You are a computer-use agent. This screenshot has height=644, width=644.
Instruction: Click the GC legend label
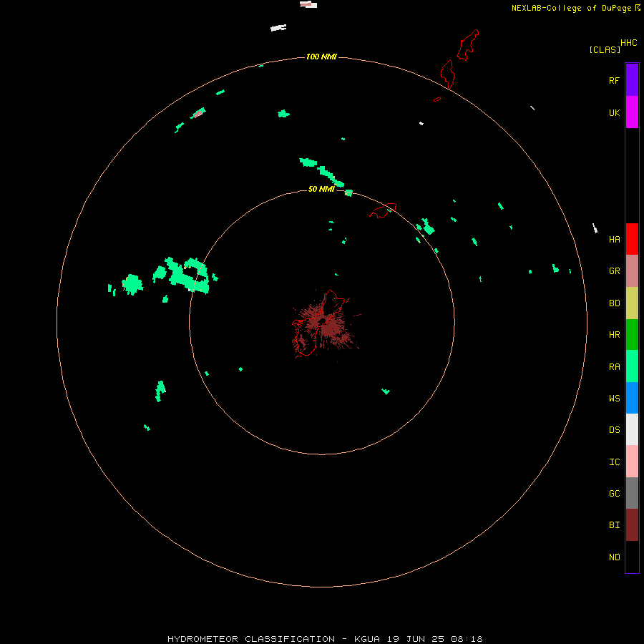(x=614, y=494)
